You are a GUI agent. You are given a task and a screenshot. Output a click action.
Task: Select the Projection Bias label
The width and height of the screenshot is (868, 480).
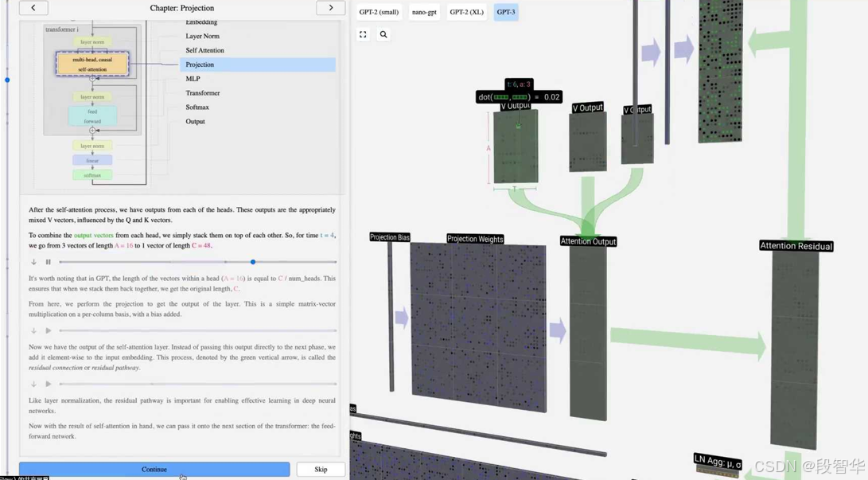click(390, 237)
